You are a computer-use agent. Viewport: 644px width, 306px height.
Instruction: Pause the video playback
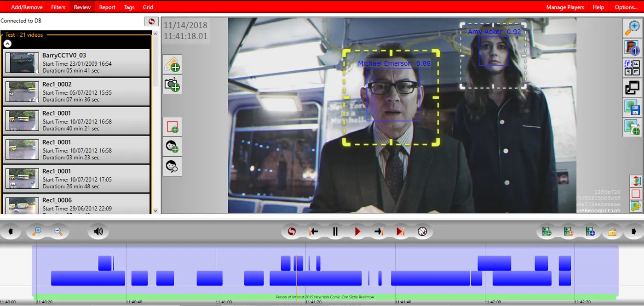[335, 232]
